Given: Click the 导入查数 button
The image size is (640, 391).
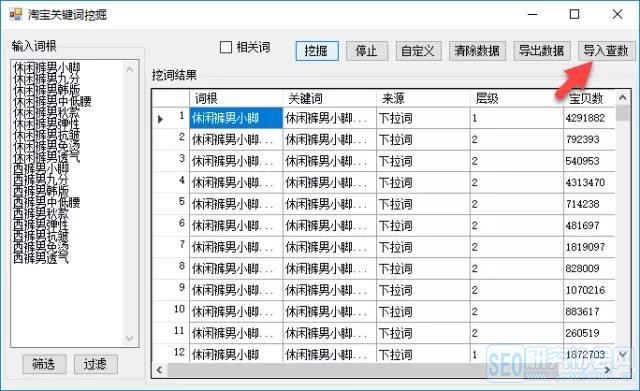Looking at the screenshot, I should point(606,51).
